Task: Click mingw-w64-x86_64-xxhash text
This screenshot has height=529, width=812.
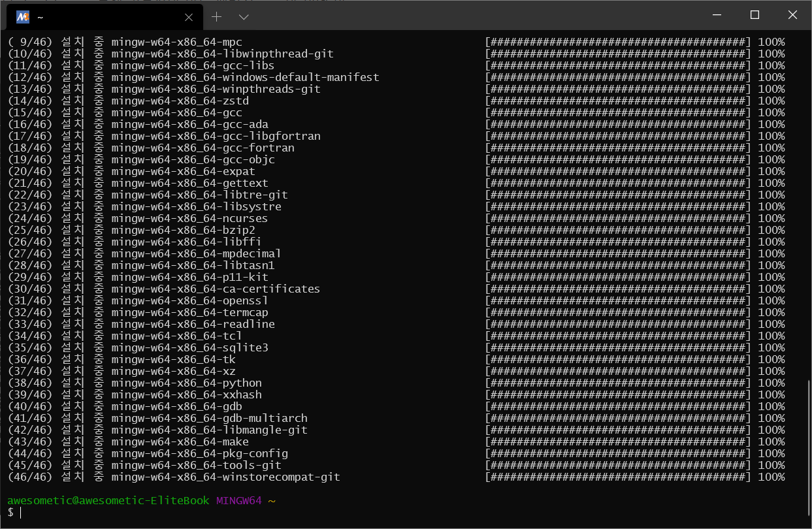Action: [x=187, y=394]
